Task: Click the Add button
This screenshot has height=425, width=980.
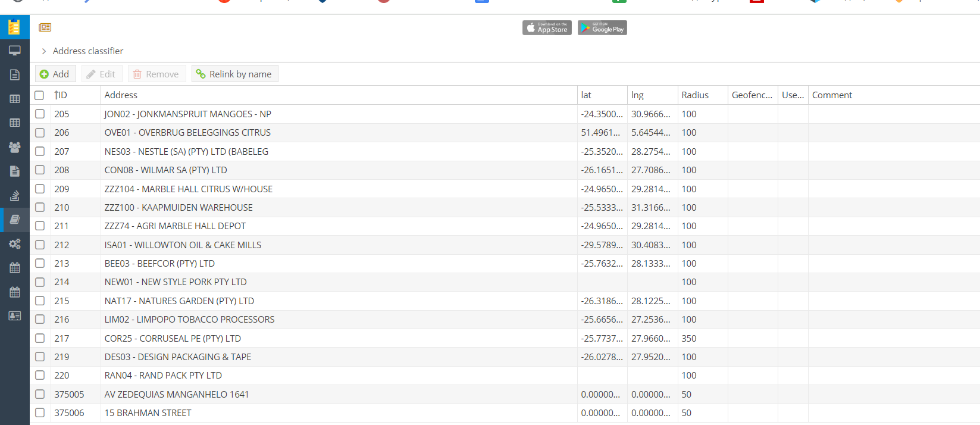Action: click(x=55, y=74)
